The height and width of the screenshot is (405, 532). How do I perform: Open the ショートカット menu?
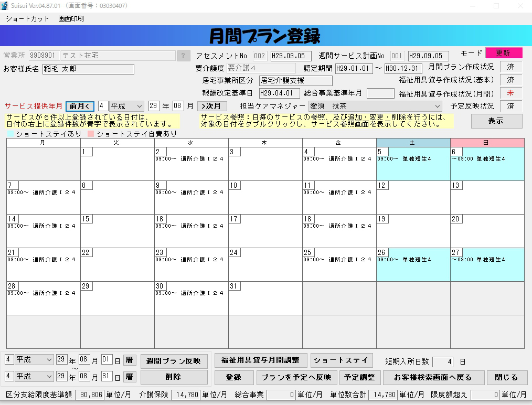click(27, 19)
